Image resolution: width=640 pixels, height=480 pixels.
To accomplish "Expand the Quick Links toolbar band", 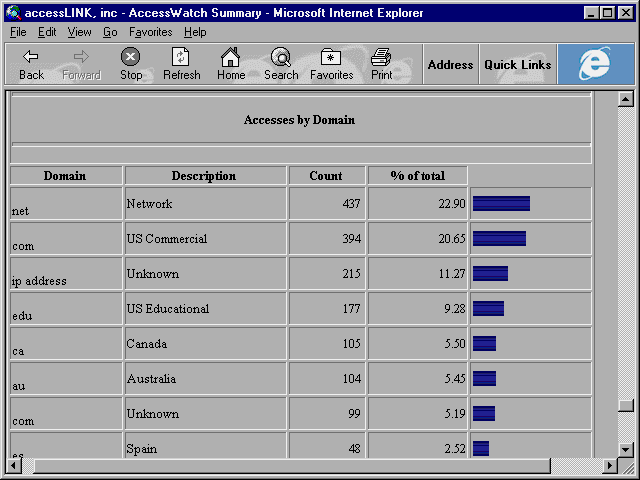I will click(518, 64).
